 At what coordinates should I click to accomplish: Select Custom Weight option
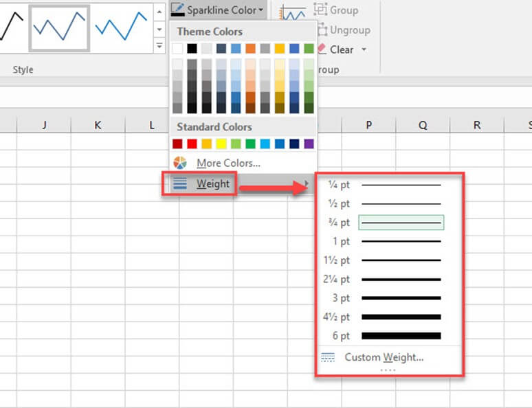384,357
